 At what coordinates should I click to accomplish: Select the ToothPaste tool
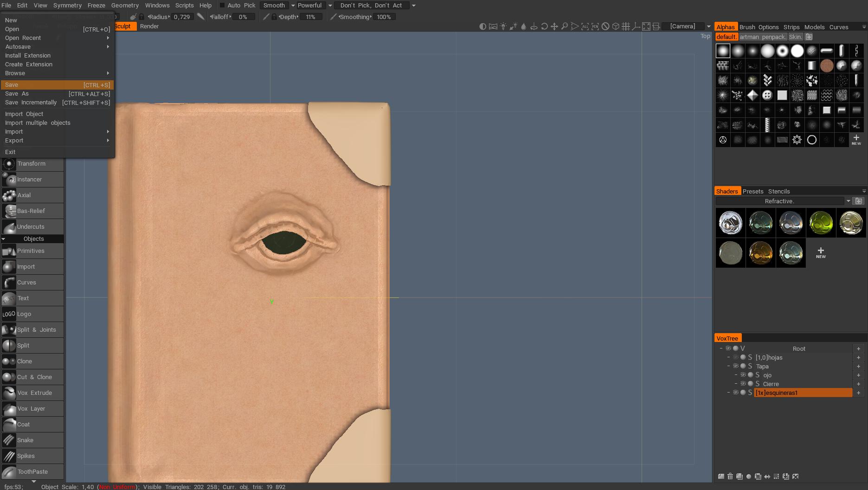pyautogui.click(x=32, y=471)
